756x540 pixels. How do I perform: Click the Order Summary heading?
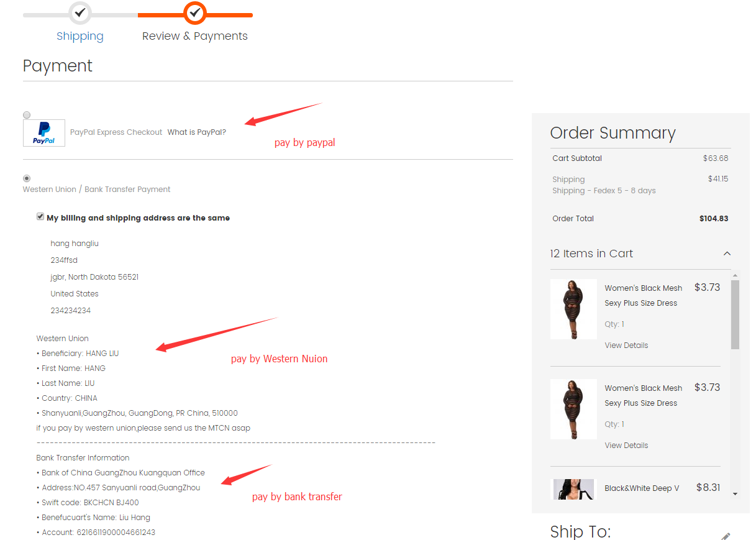click(613, 133)
